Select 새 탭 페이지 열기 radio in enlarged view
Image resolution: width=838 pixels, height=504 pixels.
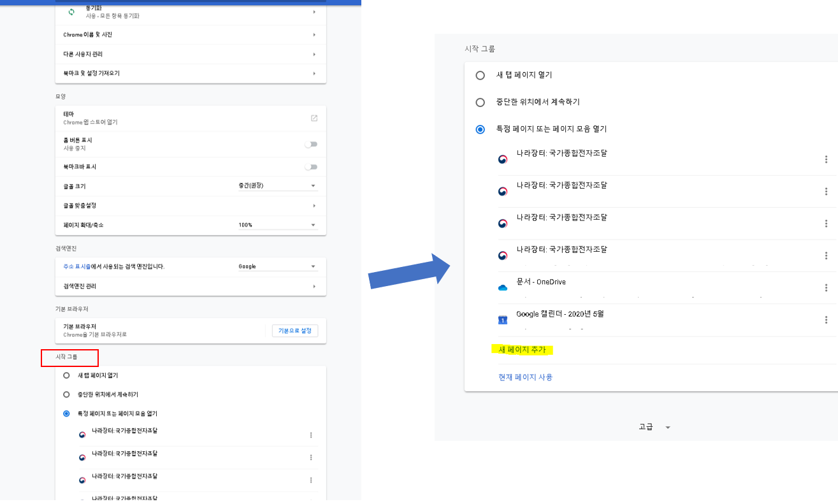click(x=480, y=75)
